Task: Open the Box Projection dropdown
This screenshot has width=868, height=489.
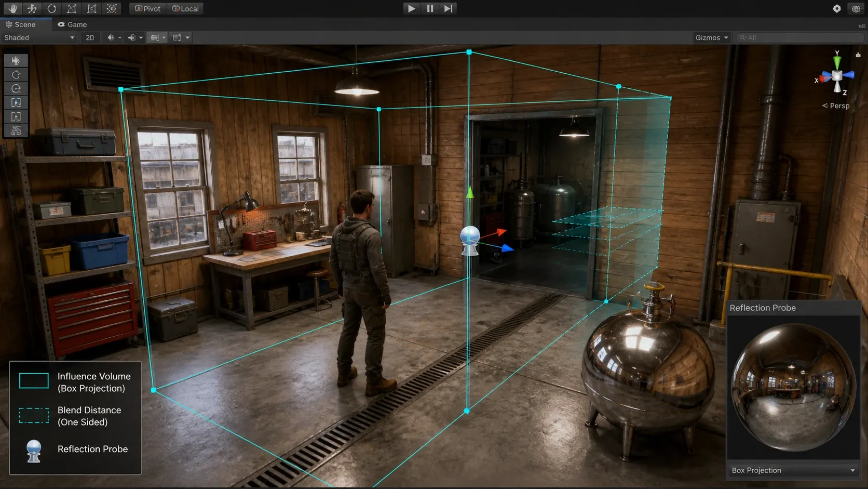Action: coord(793,470)
